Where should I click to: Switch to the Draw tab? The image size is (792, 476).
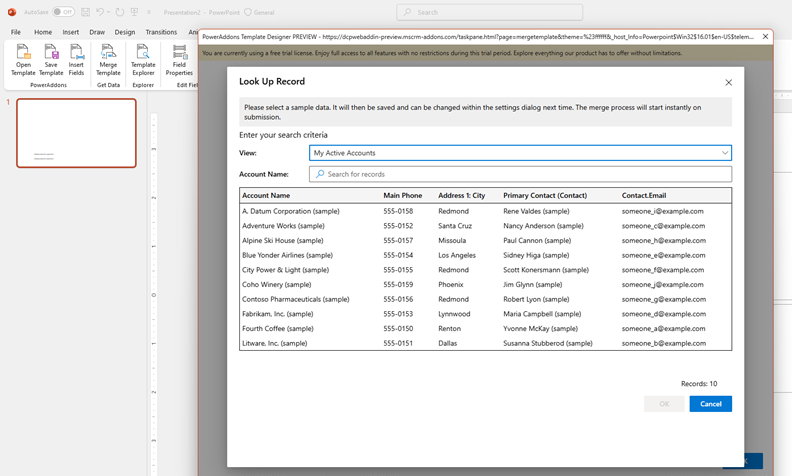tap(97, 32)
